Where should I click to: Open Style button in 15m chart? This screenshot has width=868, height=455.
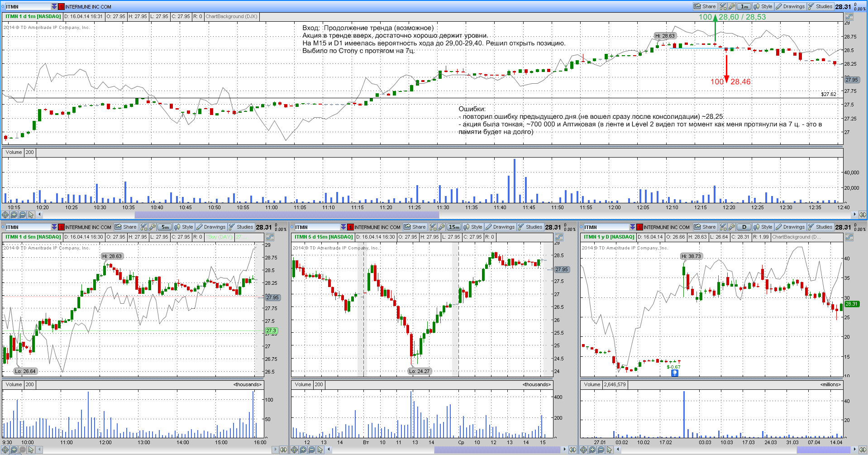(x=473, y=227)
